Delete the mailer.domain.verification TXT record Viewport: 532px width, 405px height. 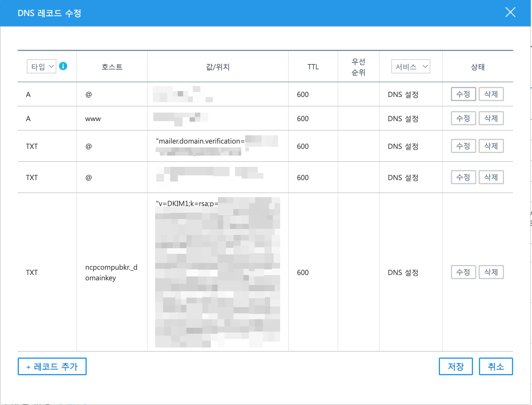491,146
